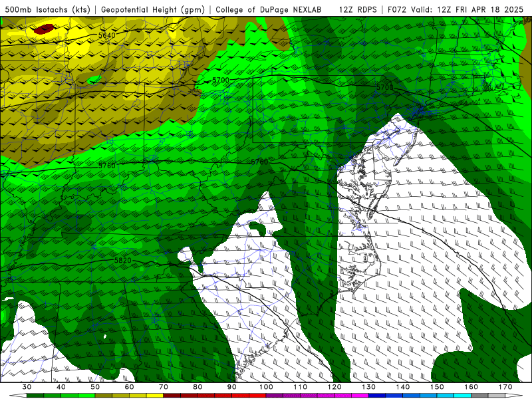Select the 70 label on the colorbar
The width and height of the screenshot is (532, 399).
(x=164, y=387)
